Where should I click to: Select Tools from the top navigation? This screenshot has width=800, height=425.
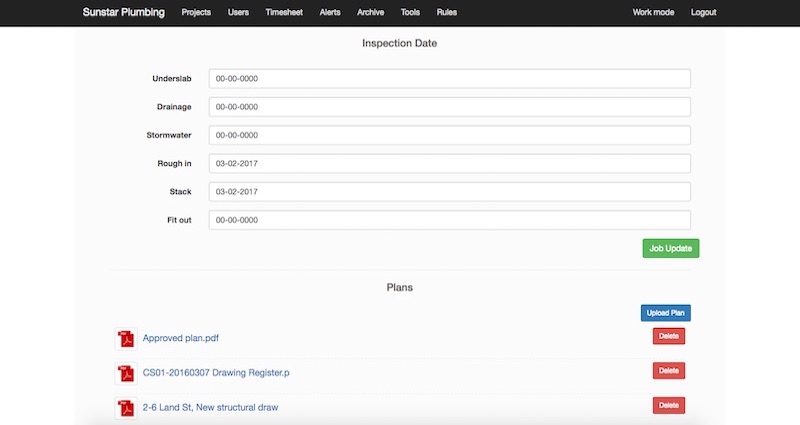click(x=410, y=13)
